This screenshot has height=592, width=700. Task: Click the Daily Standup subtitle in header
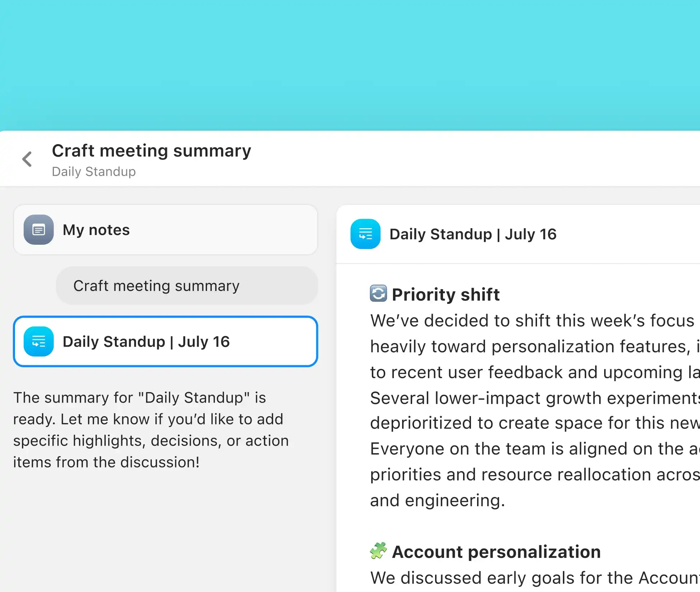pyautogui.click(x=94, y=172)
